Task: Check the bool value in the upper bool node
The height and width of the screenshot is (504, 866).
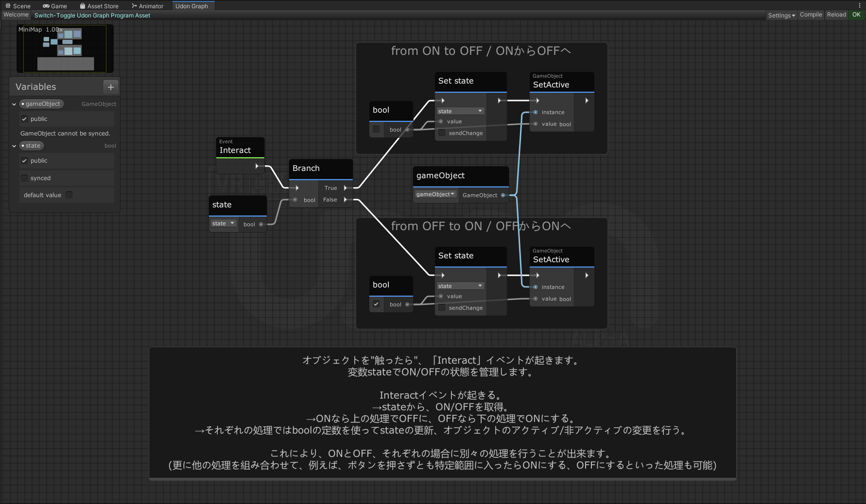Action: pyautogui.click(x=376, y=129)
